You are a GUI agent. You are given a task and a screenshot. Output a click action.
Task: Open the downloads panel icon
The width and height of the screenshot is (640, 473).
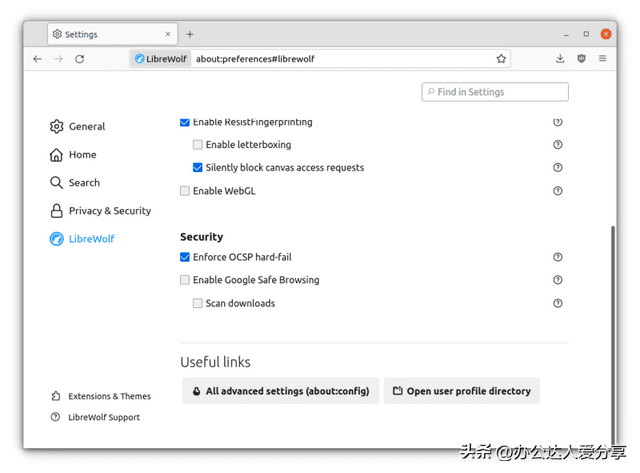560,58
